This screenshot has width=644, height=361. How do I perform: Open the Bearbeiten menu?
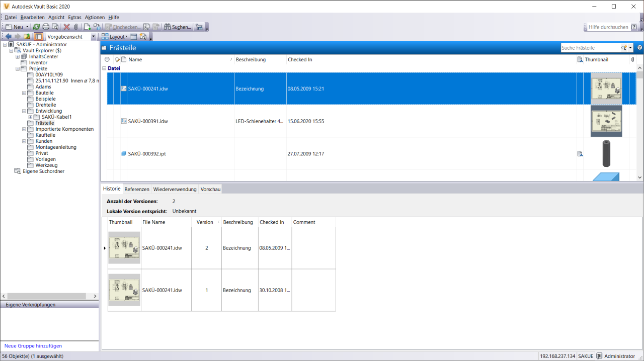[x=32, y=17]
